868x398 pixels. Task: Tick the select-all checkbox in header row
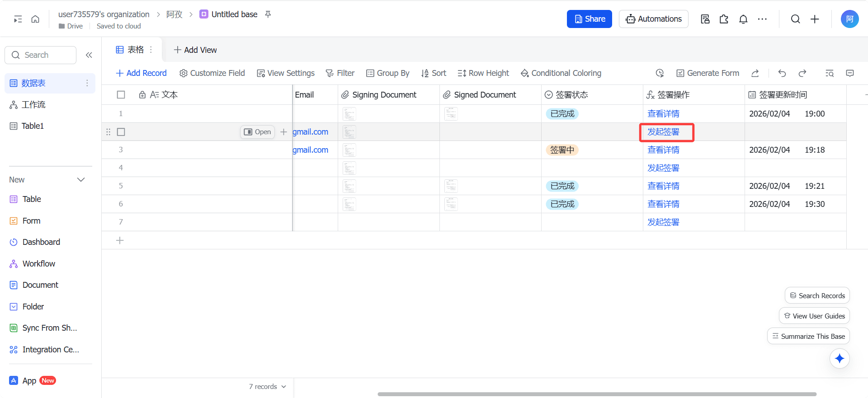coord(121,95)
